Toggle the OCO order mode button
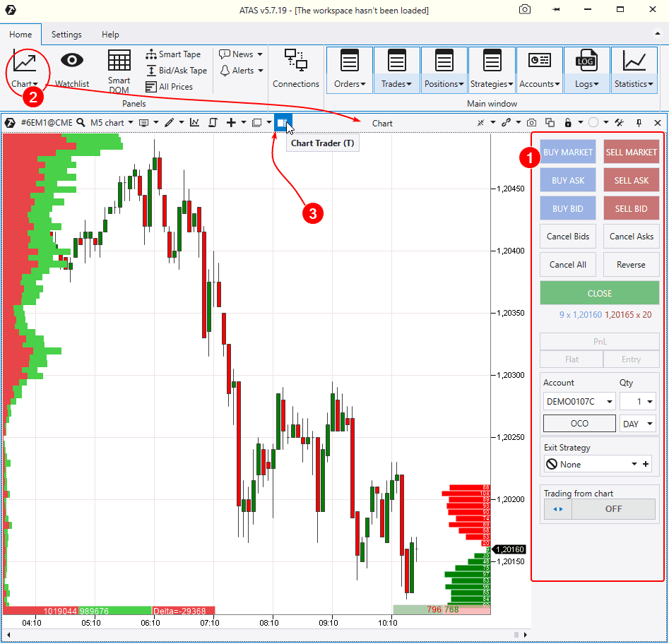669x644 pixels. pos(579,424)
